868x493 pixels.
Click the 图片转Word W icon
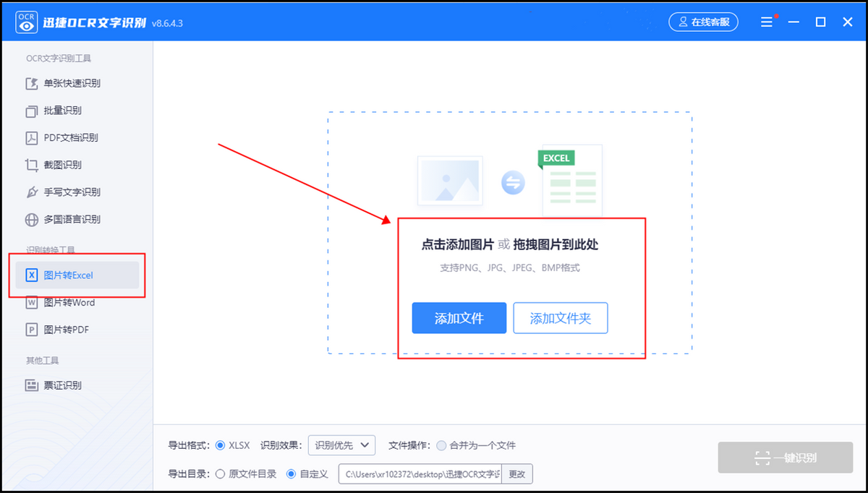point(32,302)
